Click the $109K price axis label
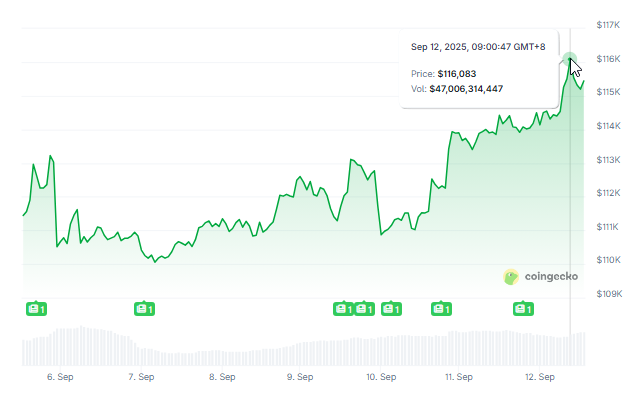The image size is (643, 396). click(609, 294)
